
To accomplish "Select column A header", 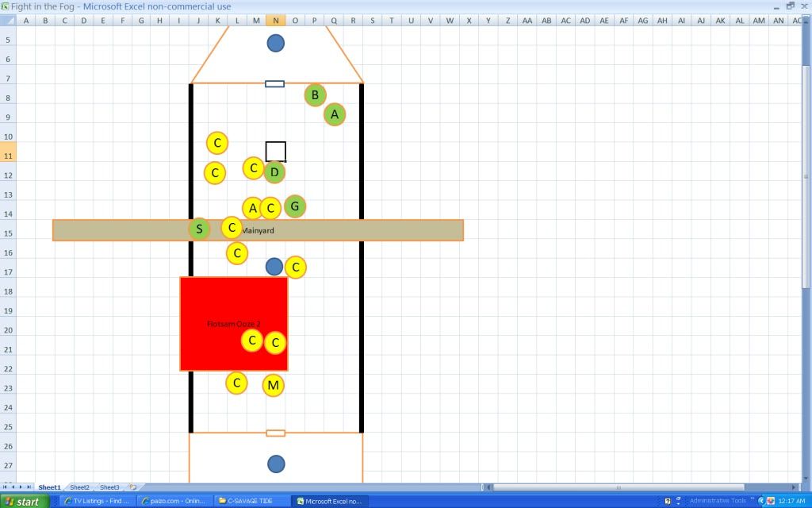I will point(26,20).
